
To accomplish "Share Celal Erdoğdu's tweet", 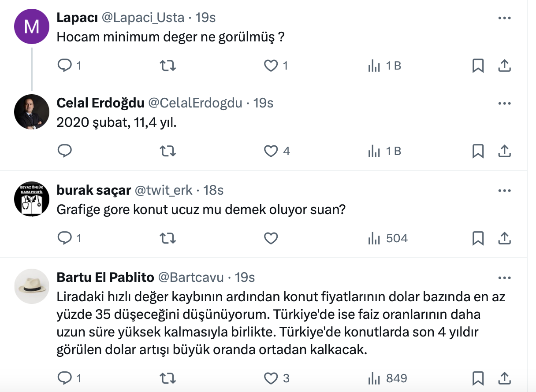I will tap(504, 152).
